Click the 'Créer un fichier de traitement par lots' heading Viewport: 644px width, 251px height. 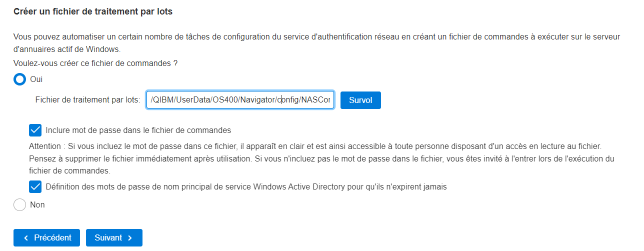point(93,11)
